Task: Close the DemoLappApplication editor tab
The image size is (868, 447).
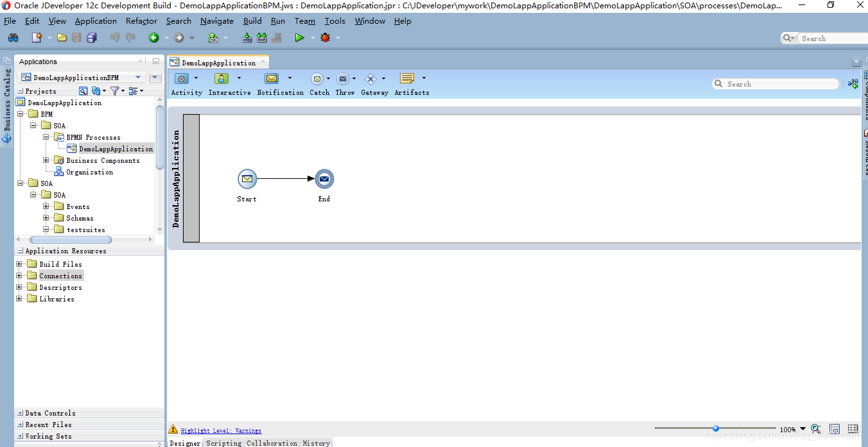Action: [263, 62]
